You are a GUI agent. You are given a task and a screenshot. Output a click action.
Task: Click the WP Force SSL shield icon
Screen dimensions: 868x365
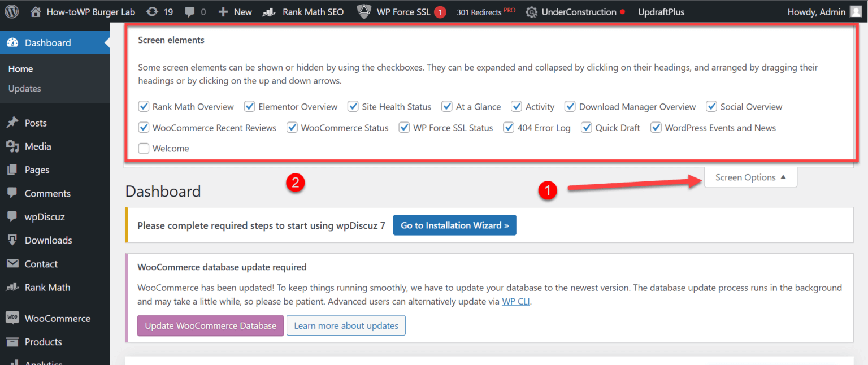click(364, 11)
